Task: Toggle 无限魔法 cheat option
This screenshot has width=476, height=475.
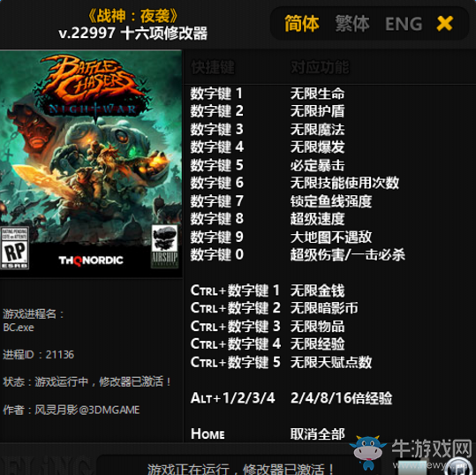Action: click(x=317, y=129)
